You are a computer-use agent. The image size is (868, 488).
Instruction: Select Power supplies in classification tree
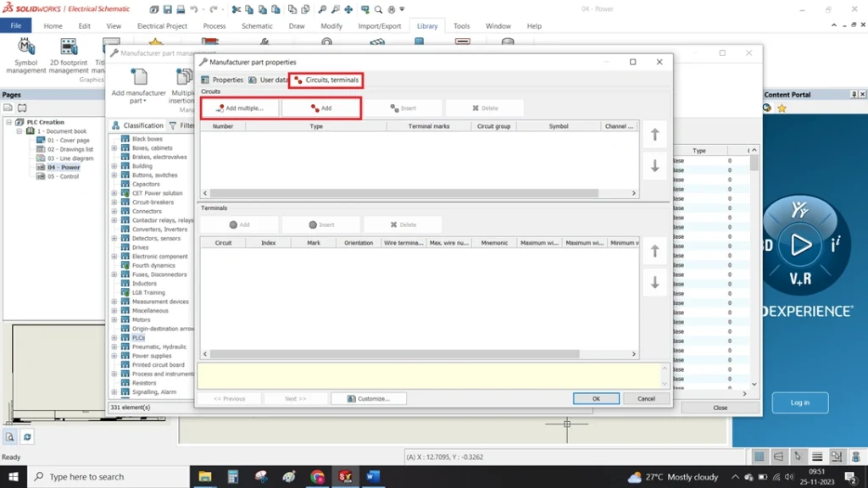[x=152, y=356]
